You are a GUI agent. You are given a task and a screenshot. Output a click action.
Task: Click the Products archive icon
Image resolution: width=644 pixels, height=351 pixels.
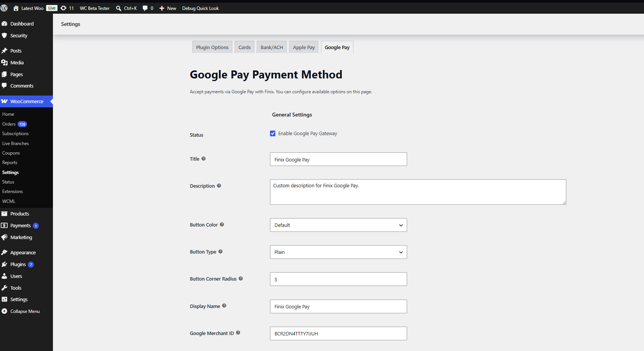[5, 214]
